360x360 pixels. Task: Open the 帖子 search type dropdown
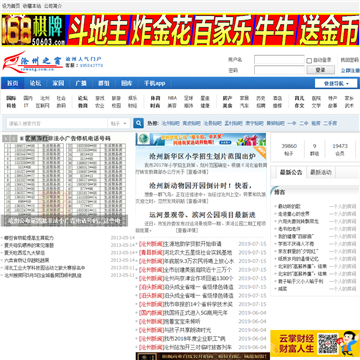119,123
